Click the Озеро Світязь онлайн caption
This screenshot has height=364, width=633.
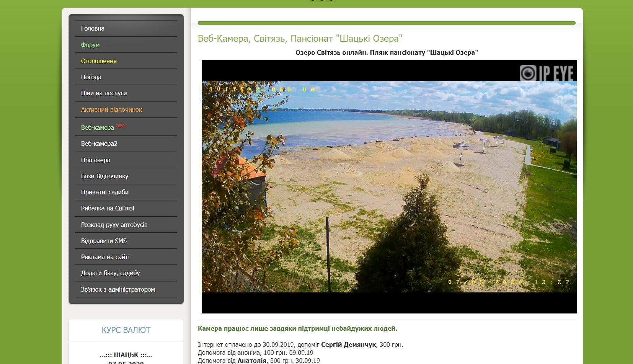(x=387, y=52)
